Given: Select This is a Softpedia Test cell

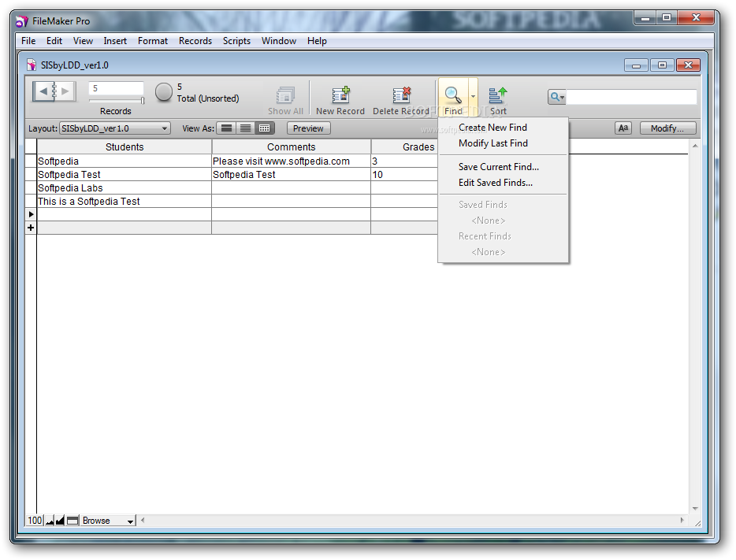Looking at the screenshot, I should coord(125,201).
